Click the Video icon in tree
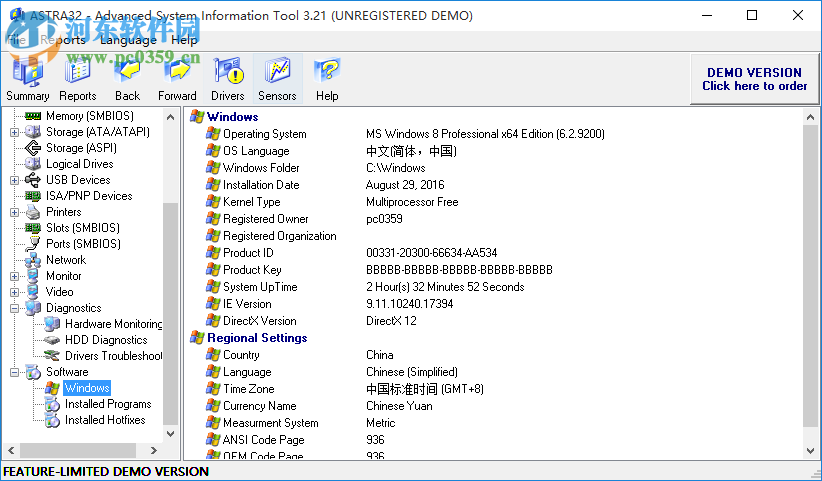Image resolution: width=822 pixels, height=481 pixels. coord(33,292)
